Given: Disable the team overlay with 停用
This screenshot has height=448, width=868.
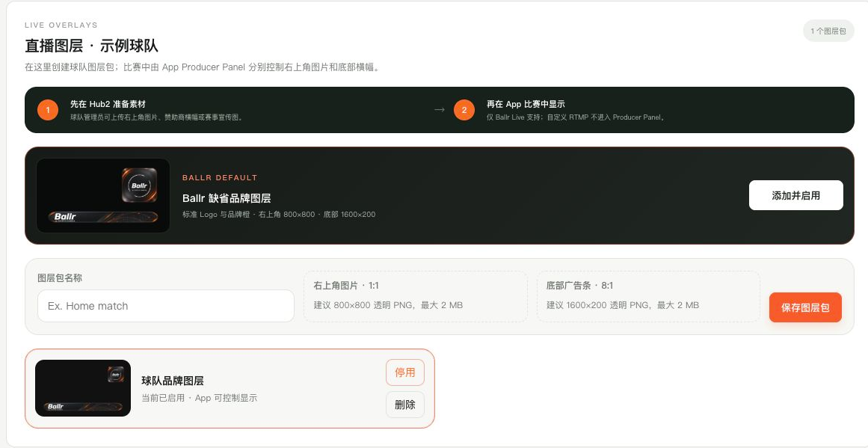Looking at the screenshot, I should tap(404, 372).
